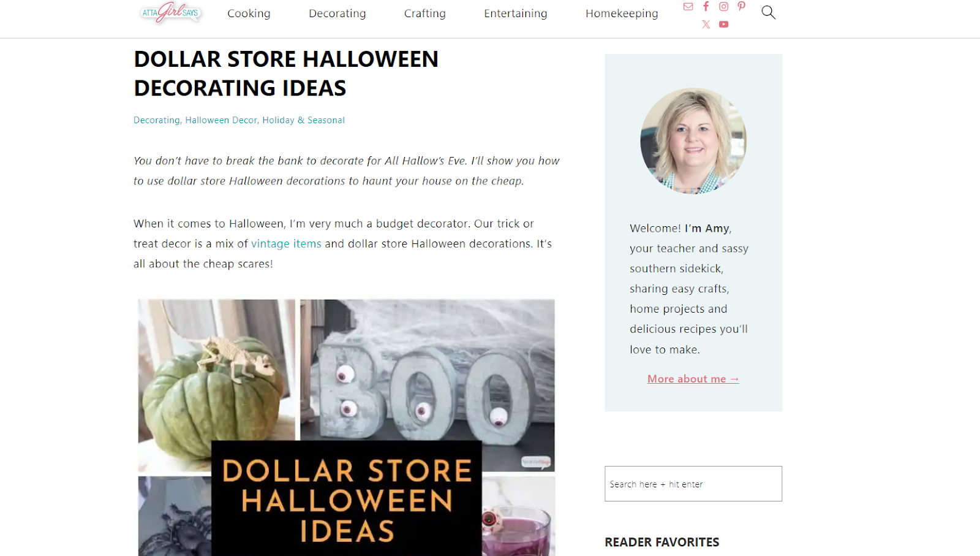This screenshot has height=556, width=980.
Task: Open the X (Twitter) icon
Action: 706,25
